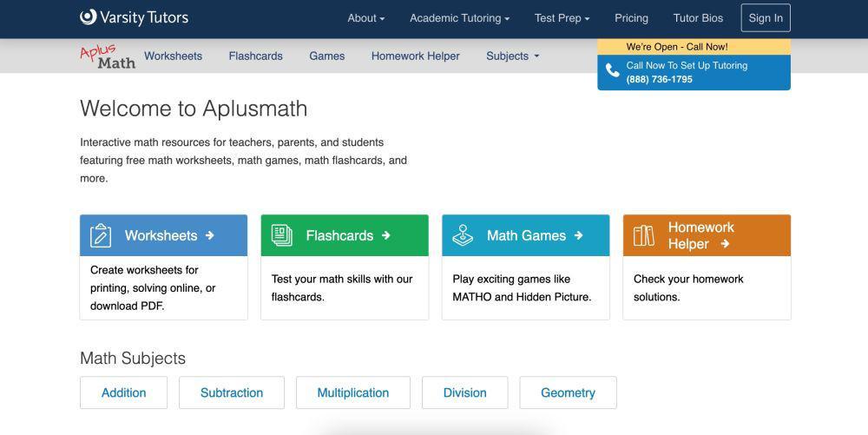868x435 pixels.
Task: Select the Multiplication subject link
Action: (x=353, y=393)
